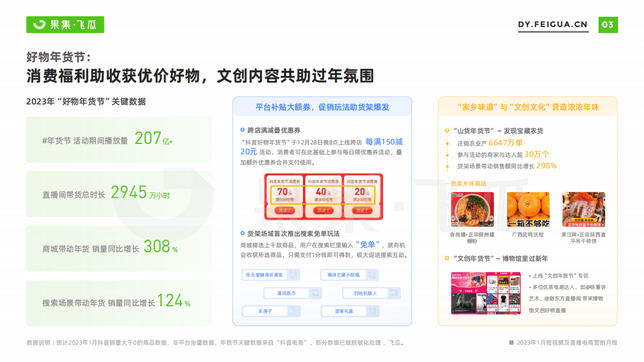644x362 pixels.
Task: Open the 食尚螺 柳州螺蛳粉 product image
Action: click(472, 209)
